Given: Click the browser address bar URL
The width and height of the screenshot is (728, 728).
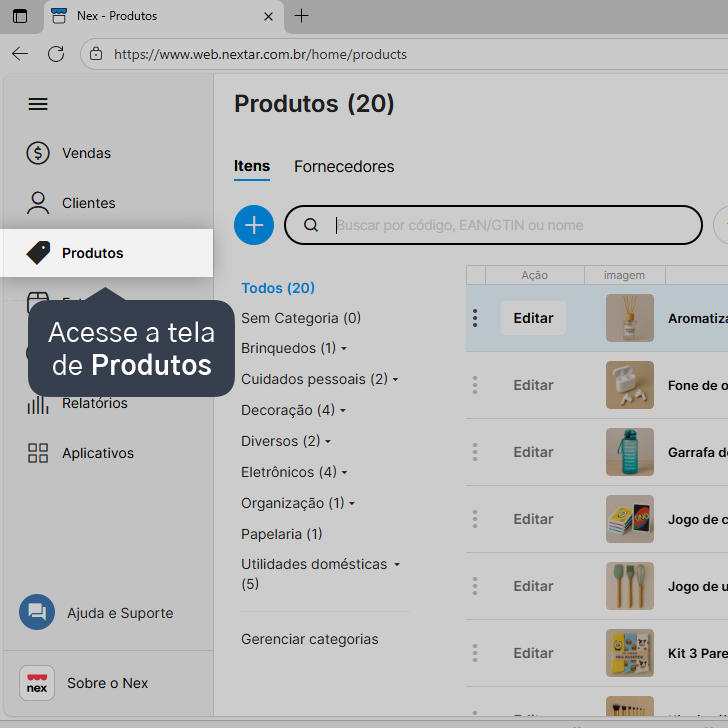Looking at the screenshot, I should coord(260,54).
